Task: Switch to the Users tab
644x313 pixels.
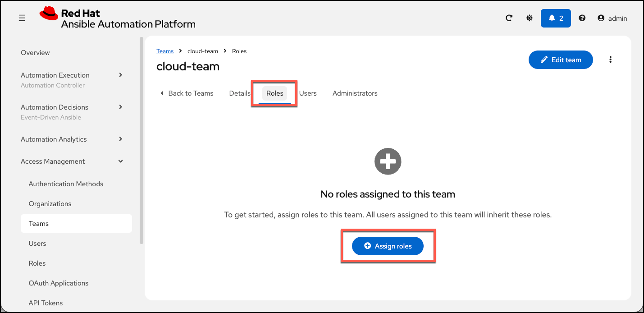Action: coord(308,93)
